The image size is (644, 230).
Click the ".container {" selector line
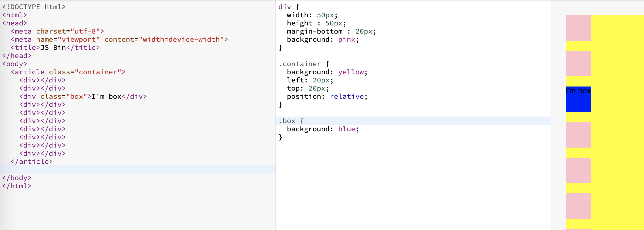[x=304, y=64]
